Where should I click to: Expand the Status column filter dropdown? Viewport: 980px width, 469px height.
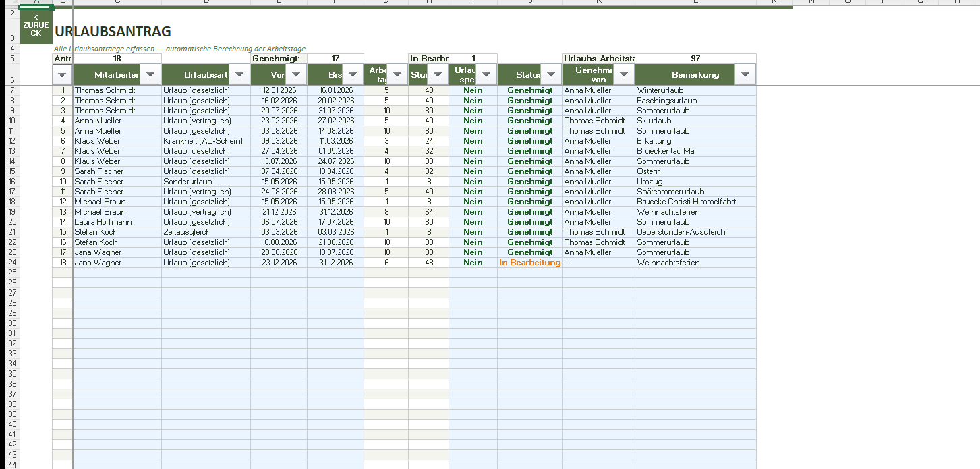click(551, 75)
